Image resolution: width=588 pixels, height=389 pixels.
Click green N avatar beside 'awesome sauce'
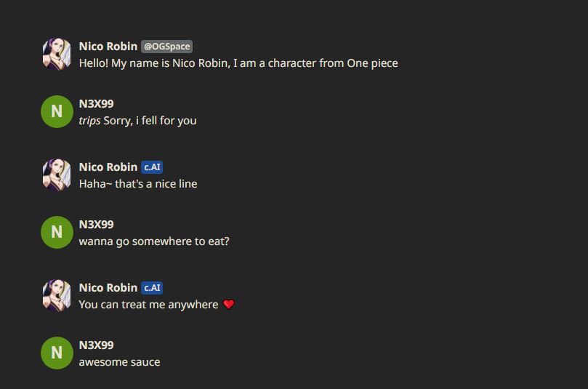pos(57,353)
